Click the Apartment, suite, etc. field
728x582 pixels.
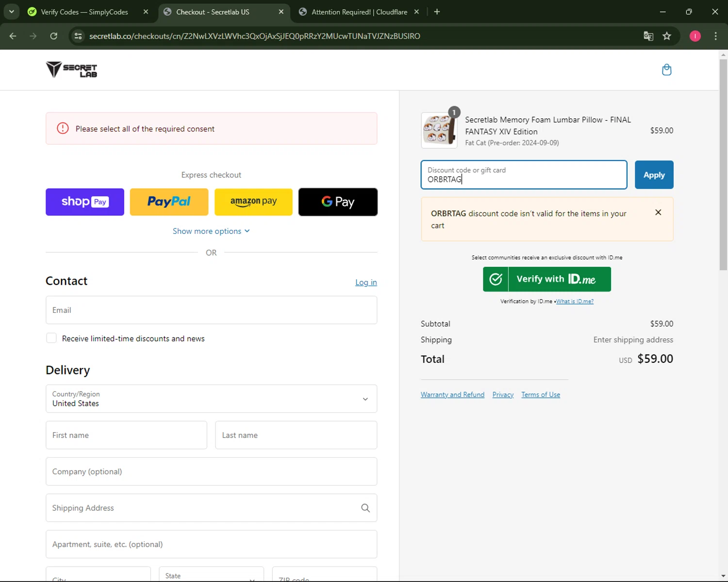pos(211,544)
